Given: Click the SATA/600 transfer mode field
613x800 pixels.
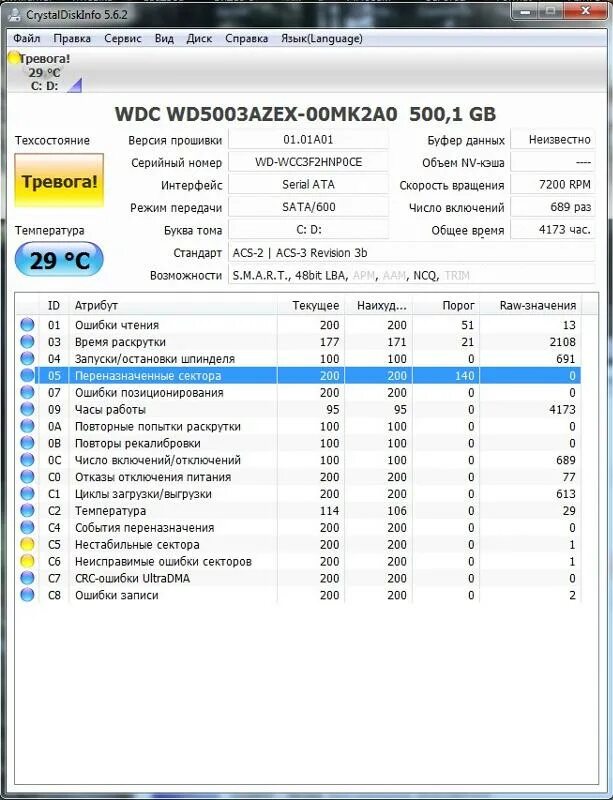Looking at the screenshot, I should [308, 207].
